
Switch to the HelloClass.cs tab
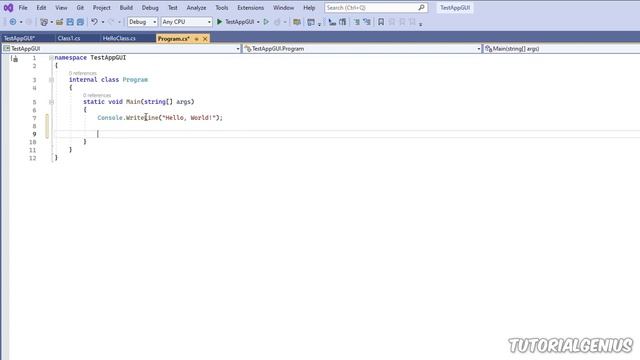(x=119, y=38)
